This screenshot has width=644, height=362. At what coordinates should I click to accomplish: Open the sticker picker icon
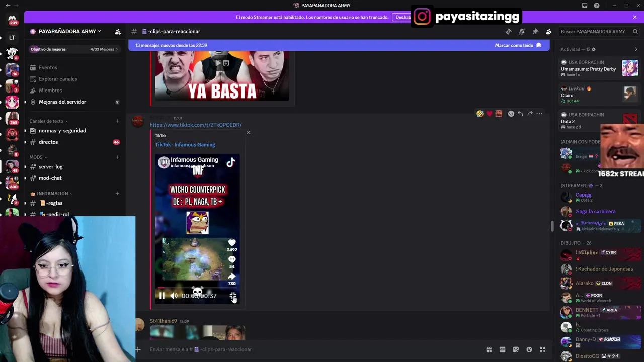point(516,349)
